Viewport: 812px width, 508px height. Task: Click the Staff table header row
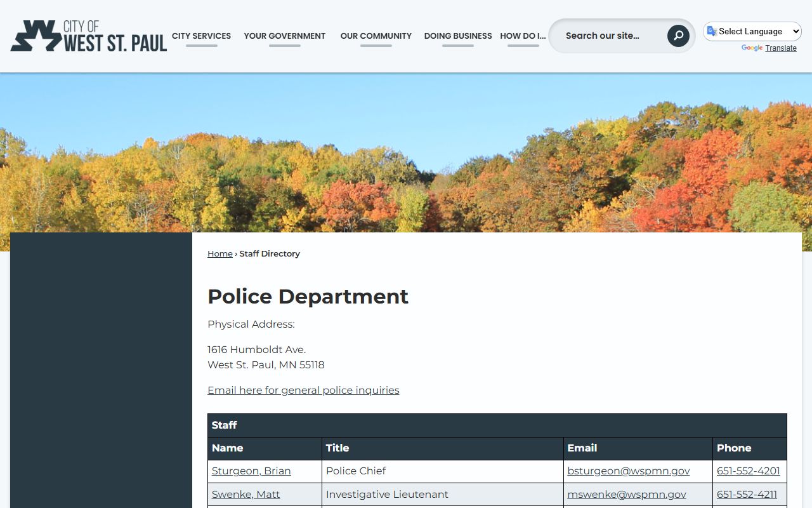coord(497,425)
